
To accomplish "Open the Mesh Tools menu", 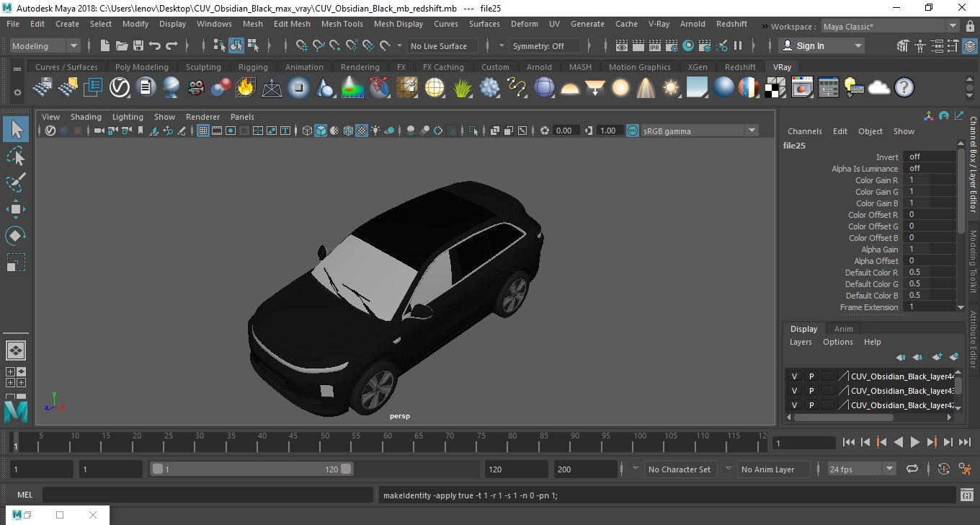I will [x=342, y=24].
